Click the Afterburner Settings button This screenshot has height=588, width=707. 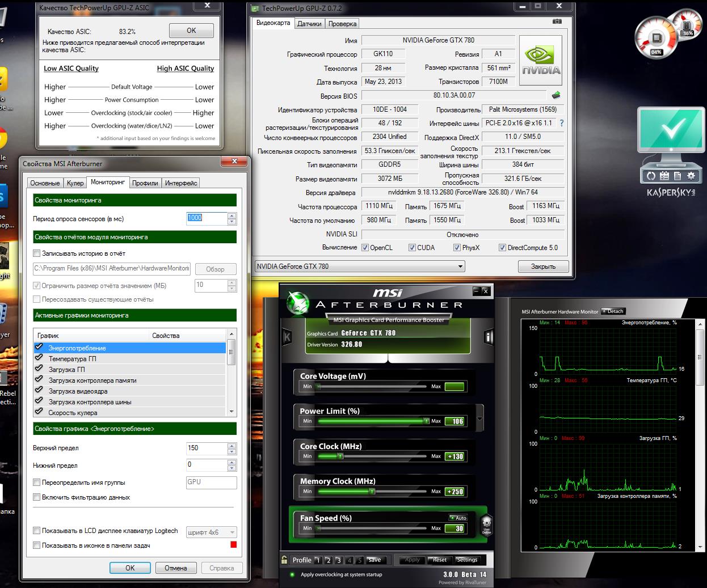(x=467, y=560)
